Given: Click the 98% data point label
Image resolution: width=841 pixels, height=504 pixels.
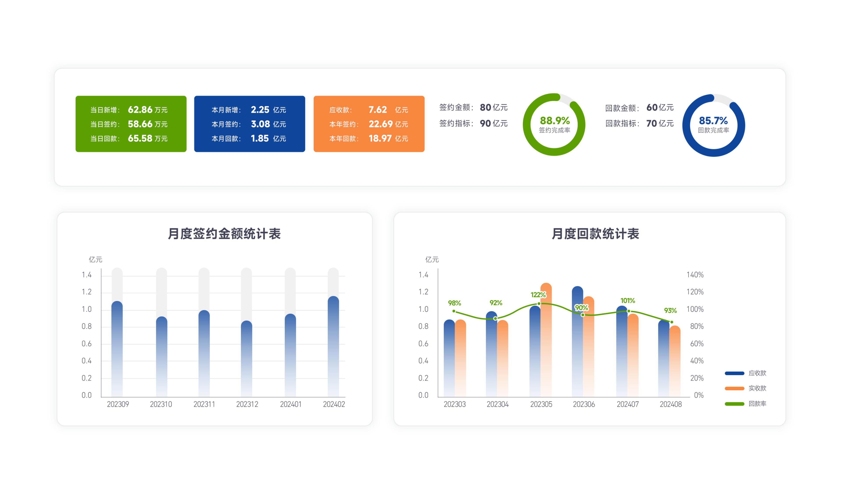Looking at the screenshot, I should (454, 303).
